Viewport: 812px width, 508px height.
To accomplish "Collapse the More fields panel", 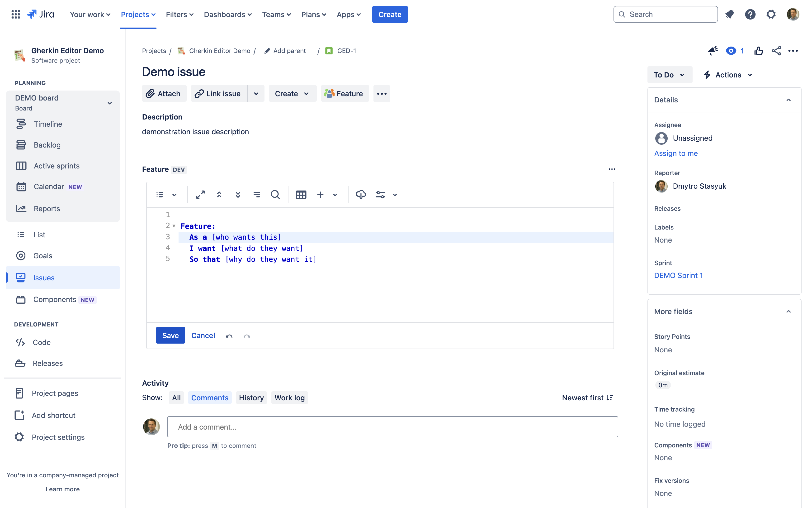I will point(788,312).
